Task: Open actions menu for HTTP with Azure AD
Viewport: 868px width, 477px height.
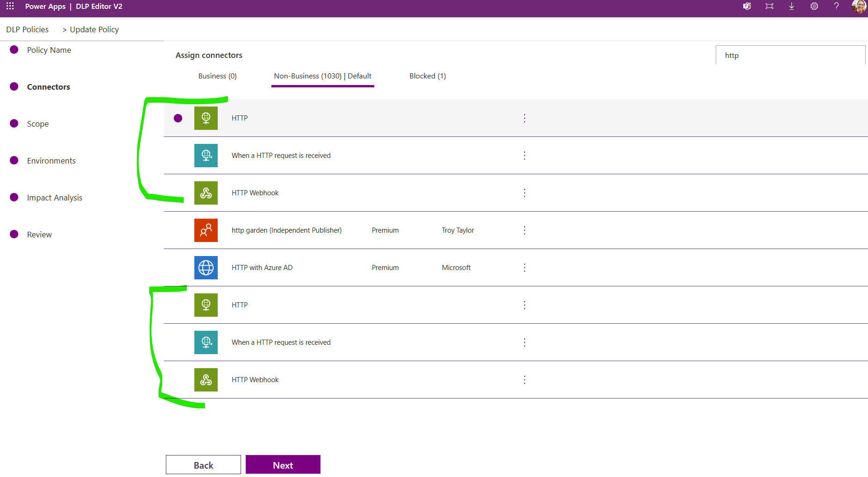Action: (x=524, y=267)
